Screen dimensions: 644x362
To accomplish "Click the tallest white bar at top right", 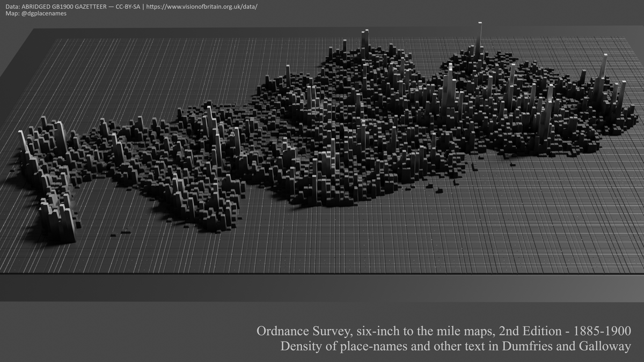I will click(x=479, y=38).
